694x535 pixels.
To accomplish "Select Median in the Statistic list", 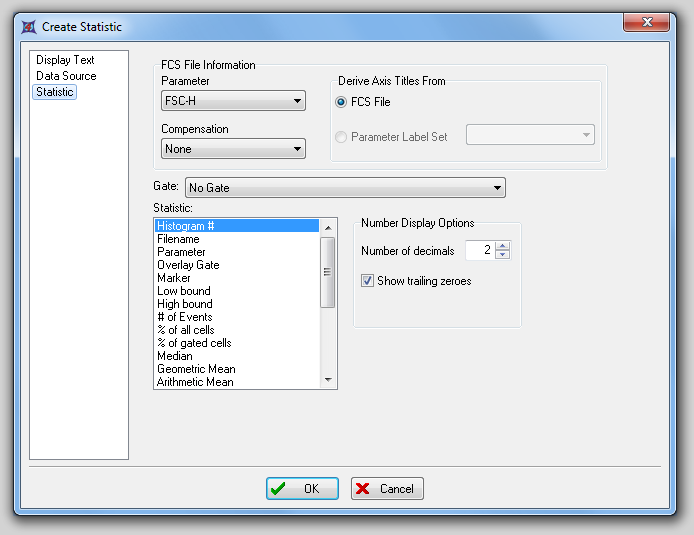I will point(175,356).
